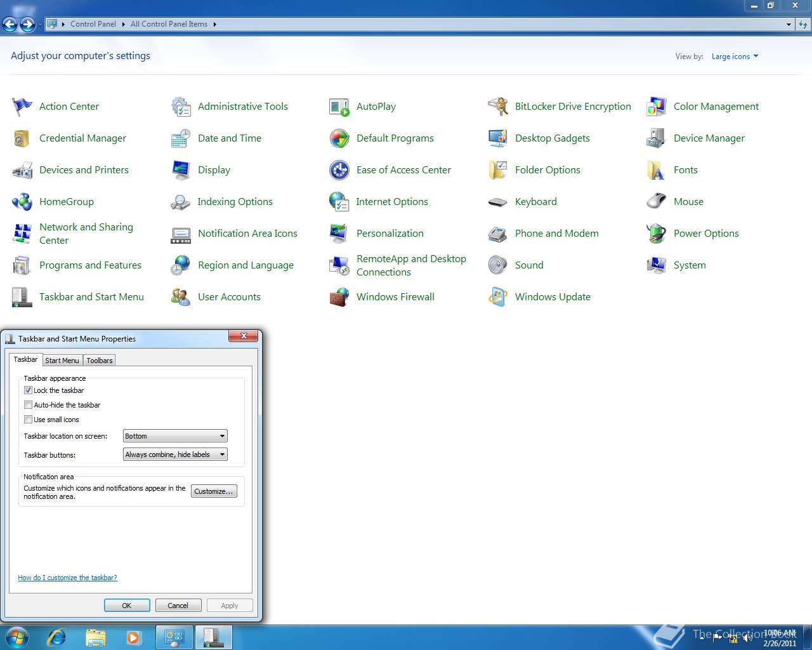This screenshot has width=812, height=650.
Task: Open the Desktop Gadgets icon
Action: pyautogui.click(x=498, y=138)
